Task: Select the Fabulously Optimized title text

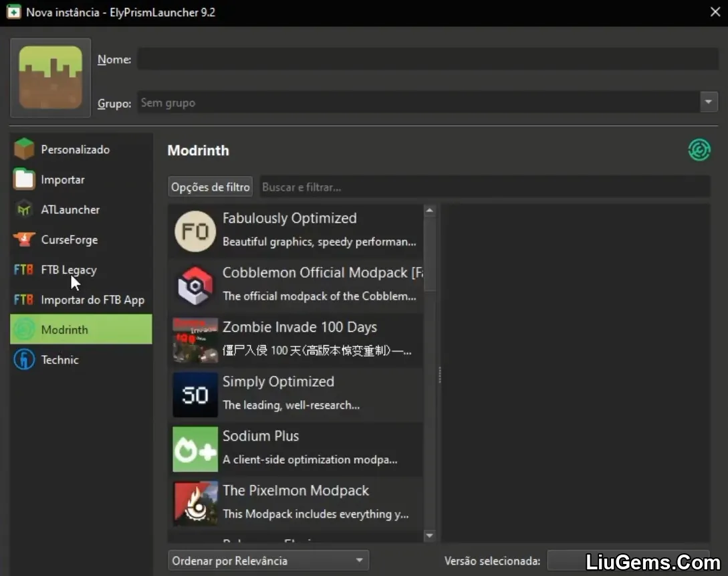Action: click(289, 218)
